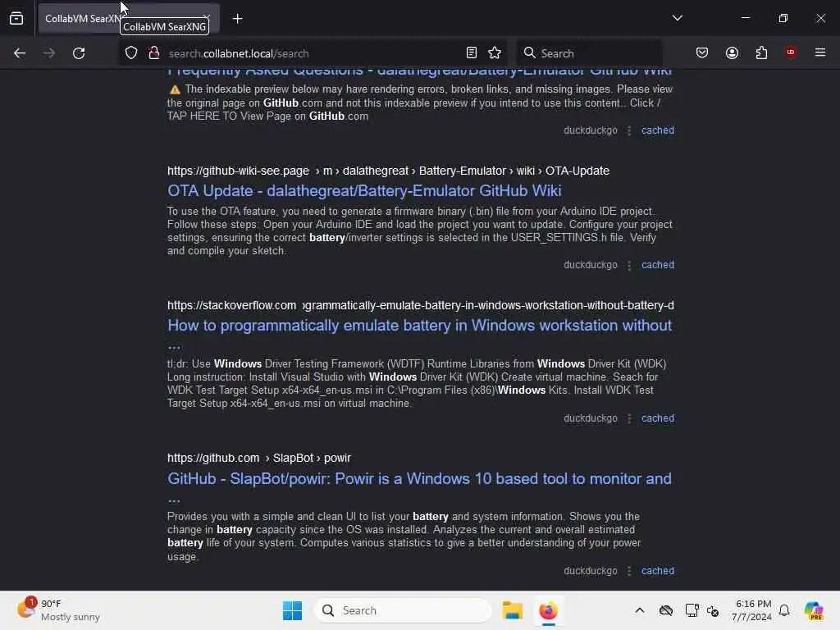840x630 pixels.
Task: Open options dots for SlapBot/powir result
Action: pos(629,571)
